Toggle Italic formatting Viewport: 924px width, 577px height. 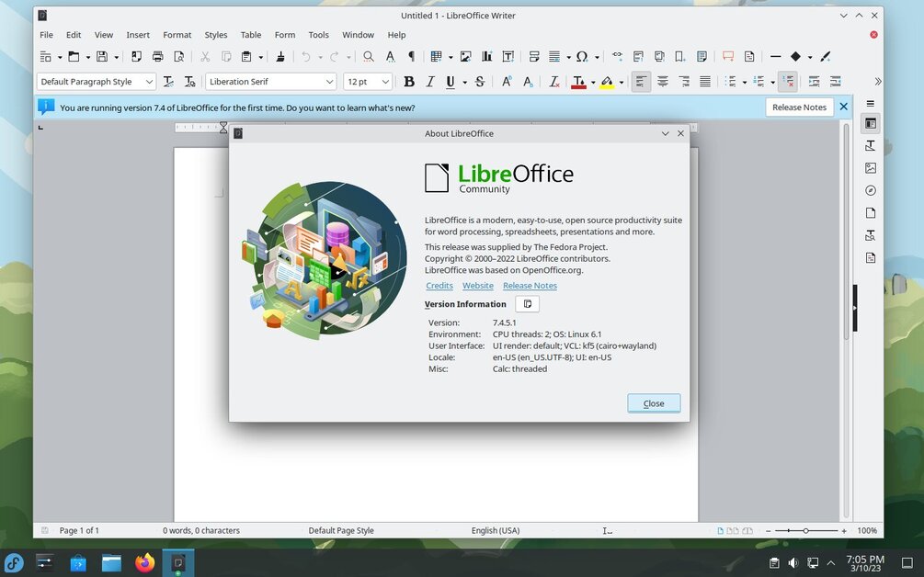[x=430, y=82]
